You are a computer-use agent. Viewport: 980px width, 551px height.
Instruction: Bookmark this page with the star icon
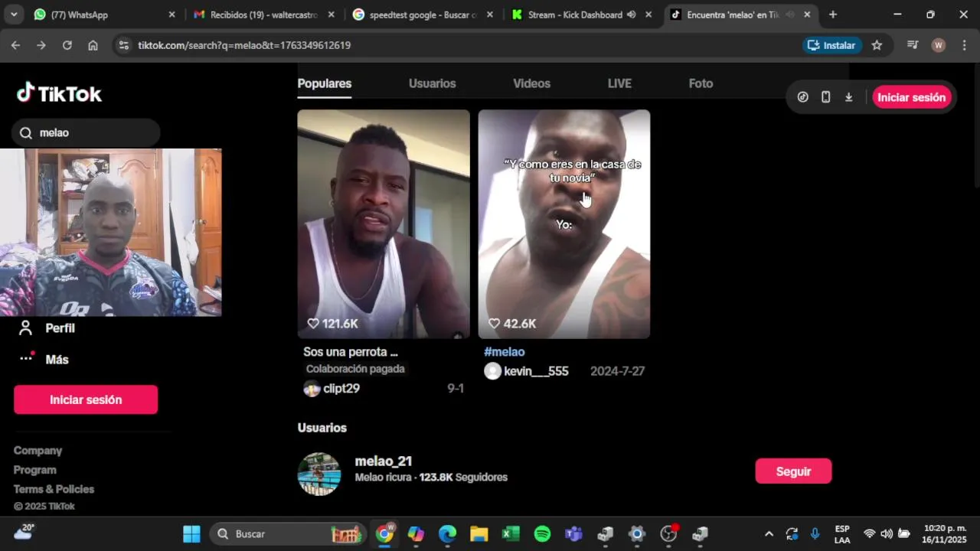[x=877, y=45]
